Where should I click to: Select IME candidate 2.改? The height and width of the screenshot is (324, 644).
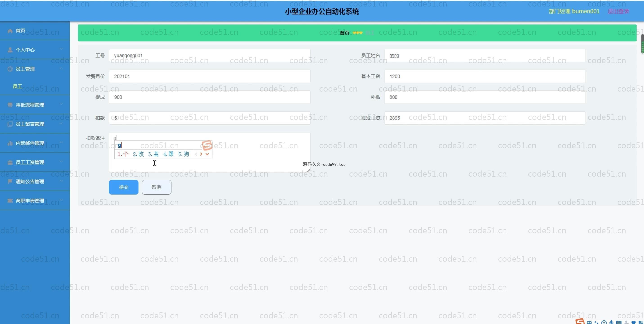[138, 154]
